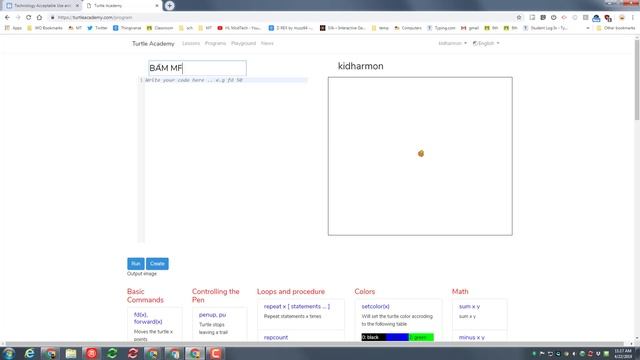Launch Internet Explorer from taskbar

pos(29,353)
